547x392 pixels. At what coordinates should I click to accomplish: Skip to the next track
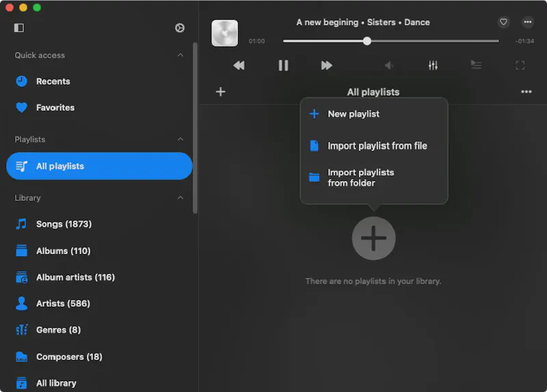(327, 66)
